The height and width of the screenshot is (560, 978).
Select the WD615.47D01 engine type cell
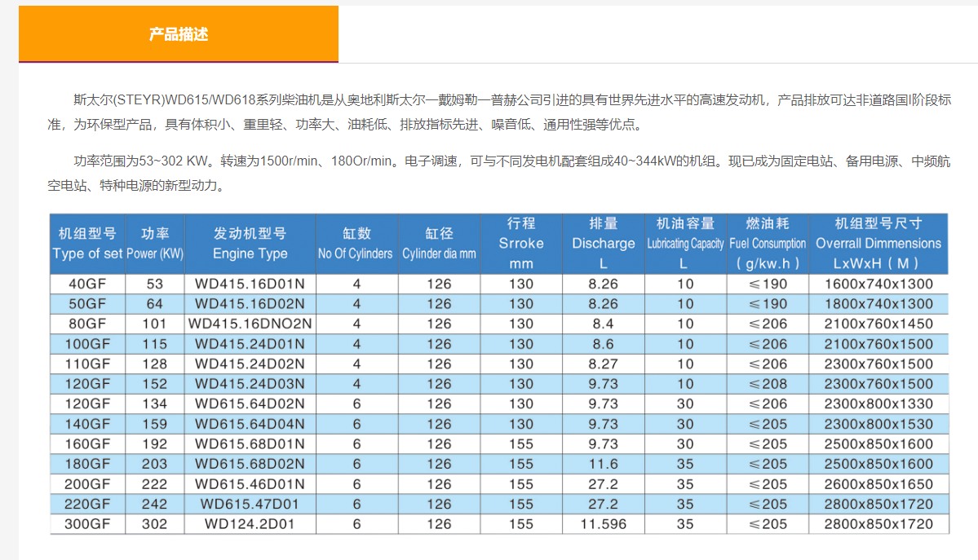pyautogui.click(x=250, y=504)
